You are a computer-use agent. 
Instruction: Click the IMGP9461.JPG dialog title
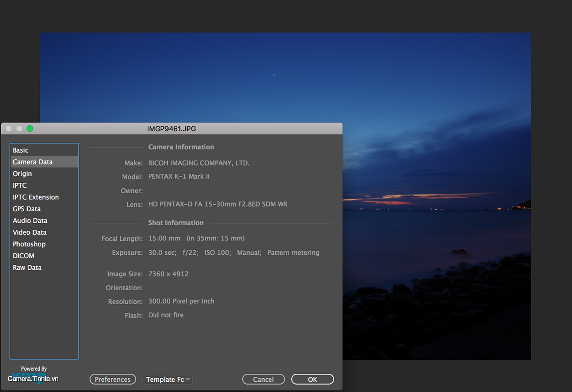[x=171, y=129]
